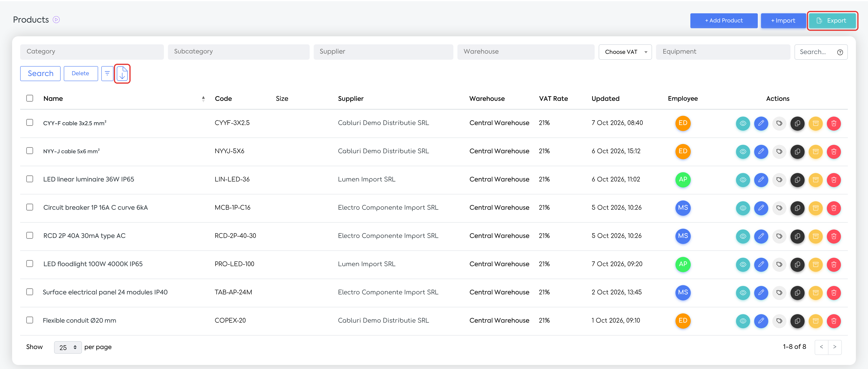Image resolution: width=868 pixels, height=369 pixels.
Task: Click the + Add Product button
Action: coord(724,21)
